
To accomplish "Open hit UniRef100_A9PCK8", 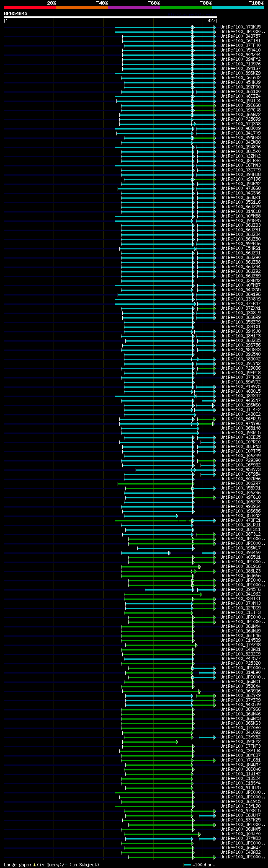I will [240, 110].
